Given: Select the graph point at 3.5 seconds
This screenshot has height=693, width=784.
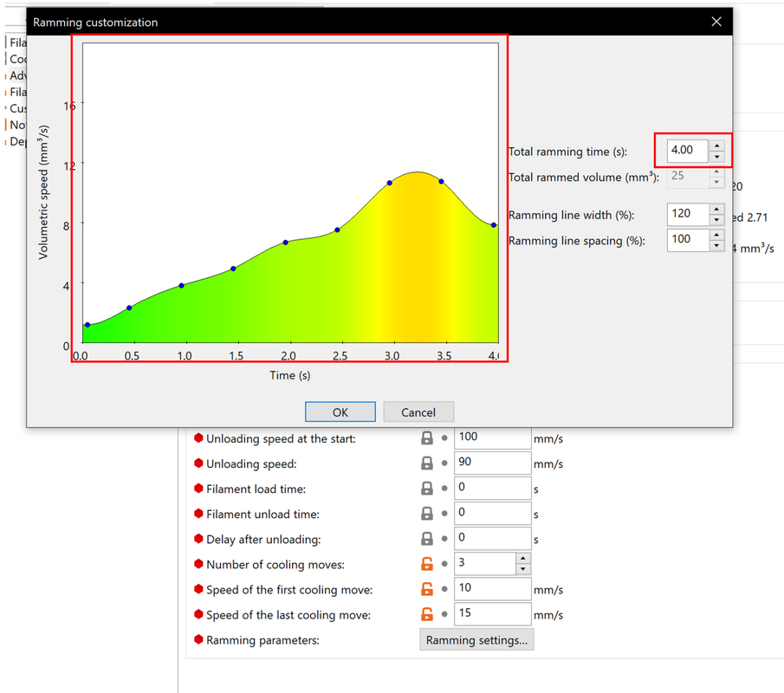Looking at the screenshot, I should [x=442, y=182].
